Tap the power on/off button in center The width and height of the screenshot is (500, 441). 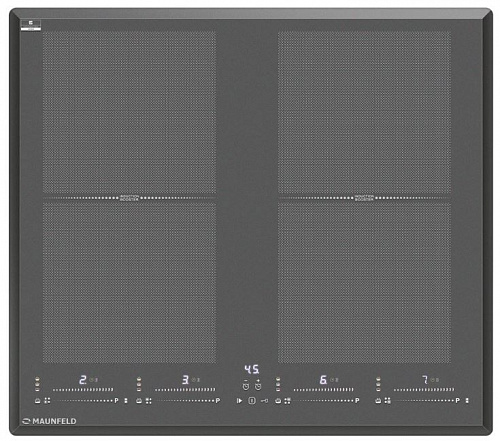tap(252, 400)
